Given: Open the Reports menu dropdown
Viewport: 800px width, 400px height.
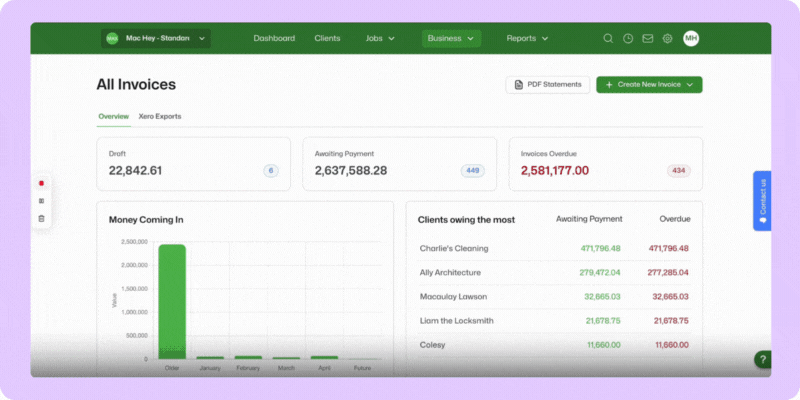Looking at the screenshot, I should 527,38.
